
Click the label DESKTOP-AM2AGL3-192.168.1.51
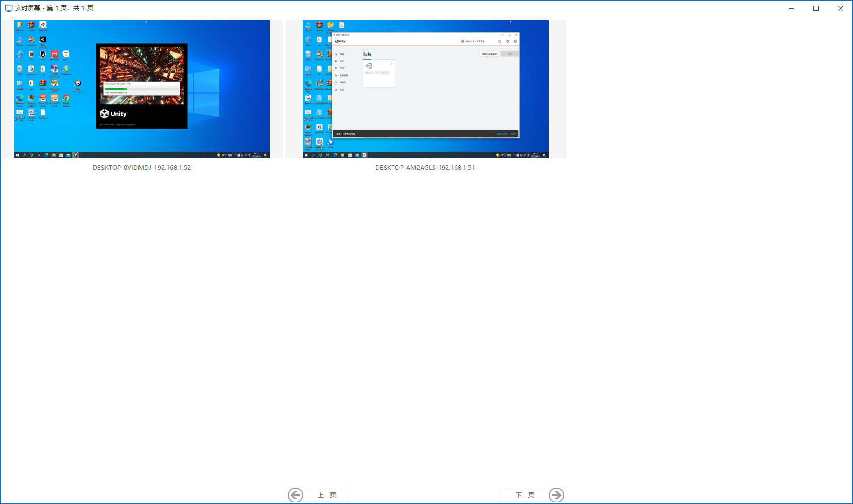click(x=425, y=168)
